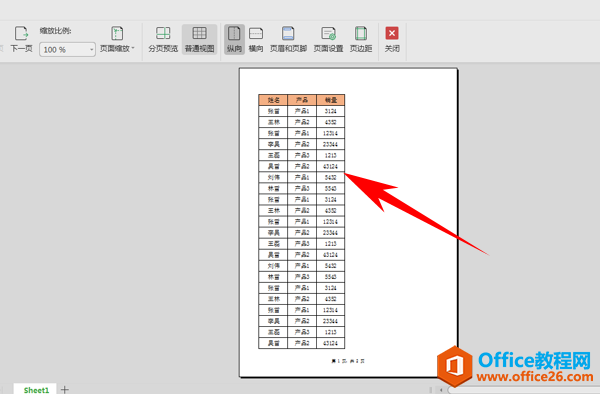Viewport: 600px width, 394px height.
Task: Close print preview with 关闭
Action: point(392,39)
